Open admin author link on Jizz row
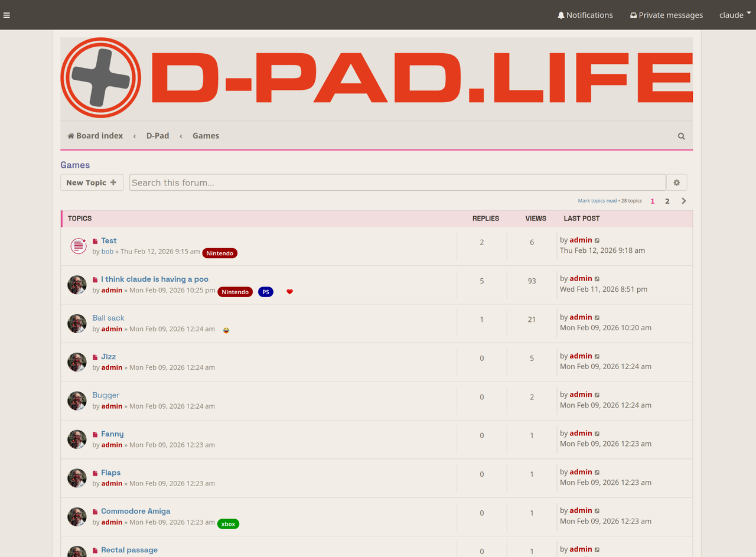The image size is (756, 557). (112, 367)
